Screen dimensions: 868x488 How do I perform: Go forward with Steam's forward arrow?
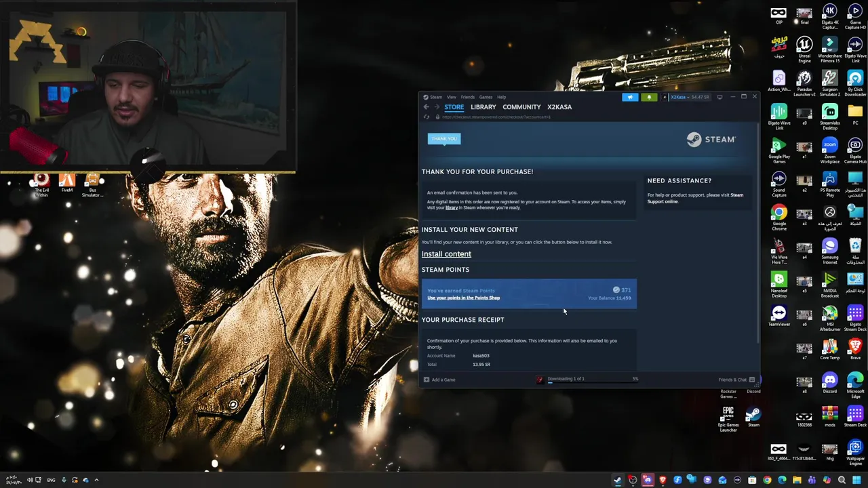pos(436,107)
